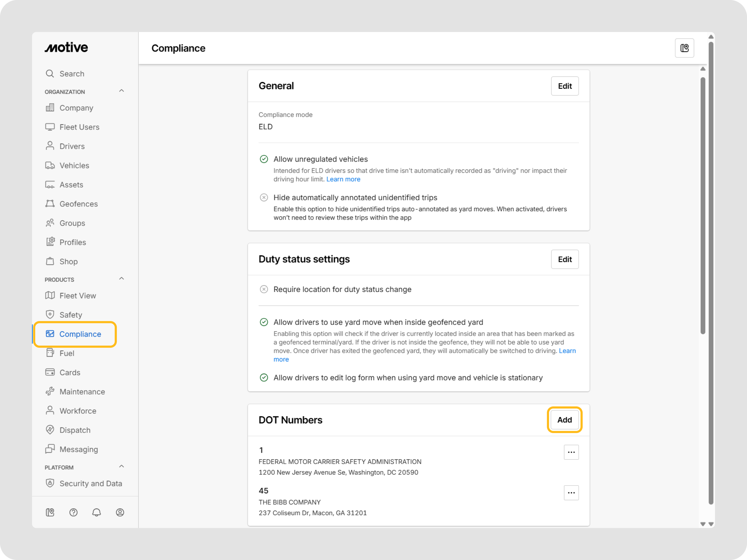Select Maintenance in the sidebar
Image resolution: width=747 pixels, height=560 pixels.
click(x=82, y=391)
